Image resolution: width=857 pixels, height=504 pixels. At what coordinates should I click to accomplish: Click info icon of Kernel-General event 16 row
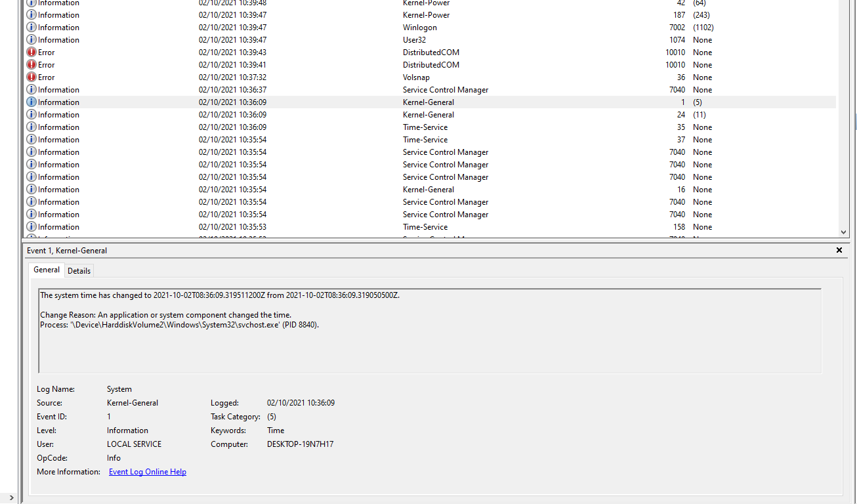pos(31,190)
